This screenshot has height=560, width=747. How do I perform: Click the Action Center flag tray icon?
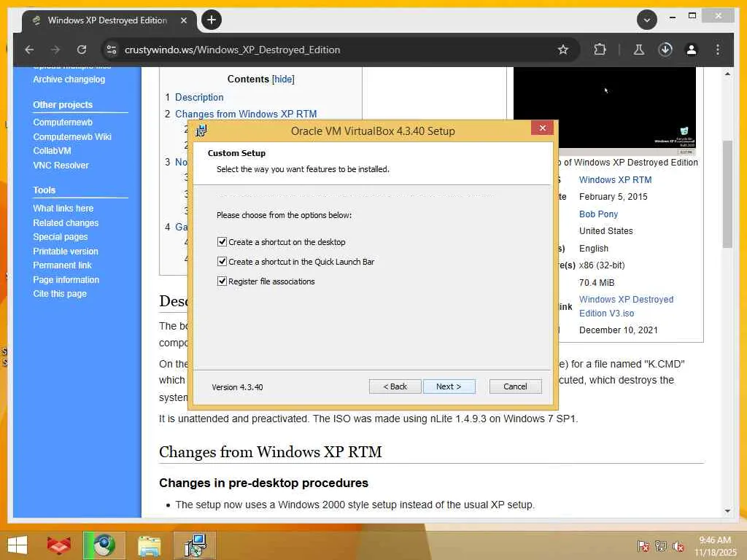[x=643, y=547]
